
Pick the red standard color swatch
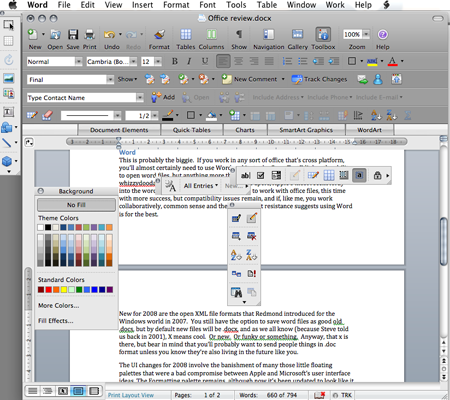[48, 290]
